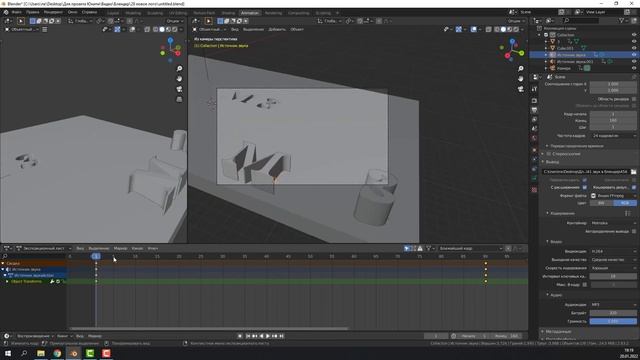Open the Частота кадров dropdown
The height and width of the screenshot is (360, 640).
pos(613,136)
